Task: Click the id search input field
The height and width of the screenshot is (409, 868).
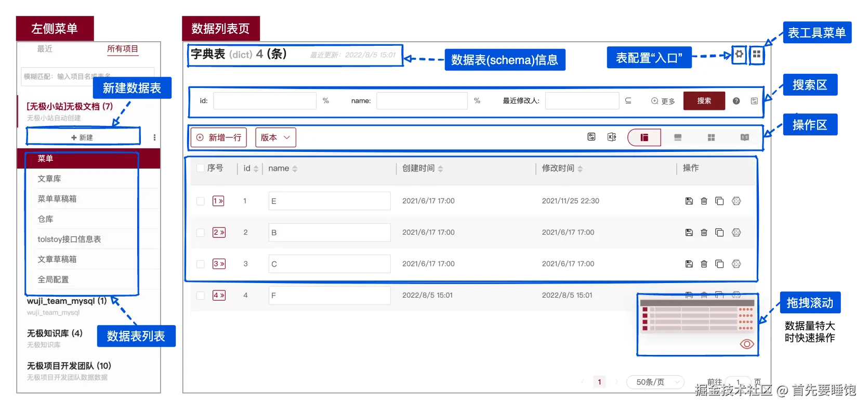Action: [x=265, y=100]
